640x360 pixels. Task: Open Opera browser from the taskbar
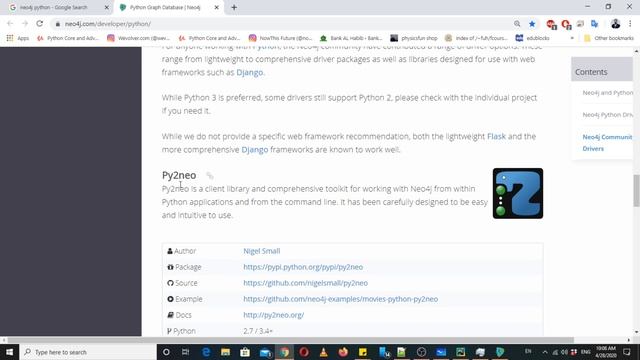[x=304, y=352]
